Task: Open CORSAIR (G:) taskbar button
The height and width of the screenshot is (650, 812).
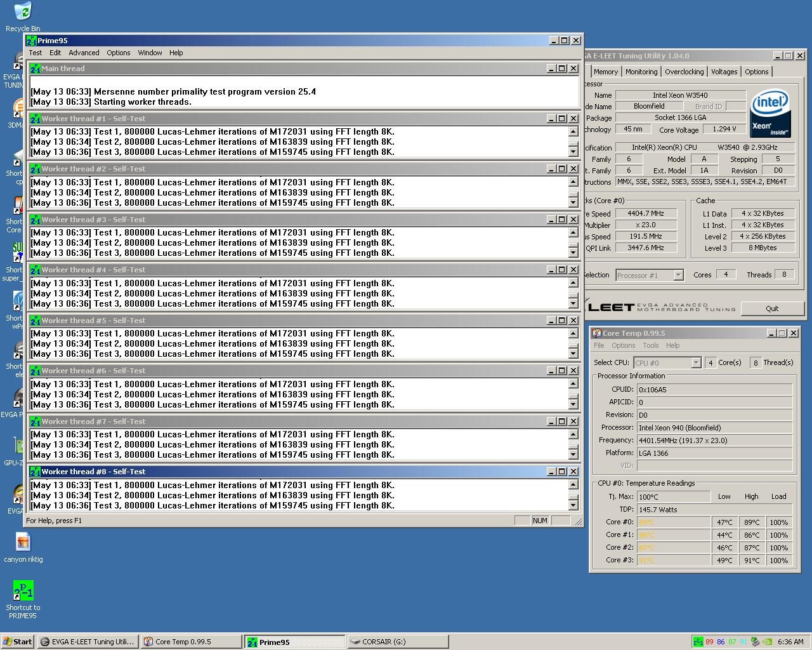Action: [398, 642]
